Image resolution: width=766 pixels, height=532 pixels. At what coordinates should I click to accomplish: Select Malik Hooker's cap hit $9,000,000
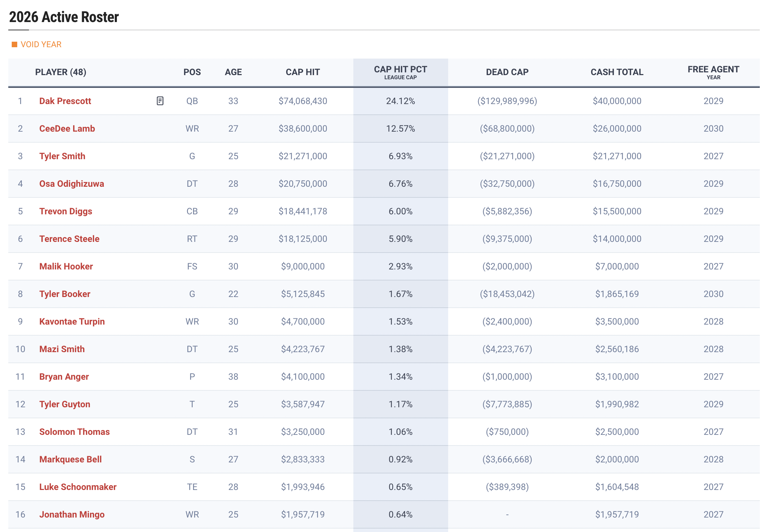pyautogui.click(x=303, y=266)
